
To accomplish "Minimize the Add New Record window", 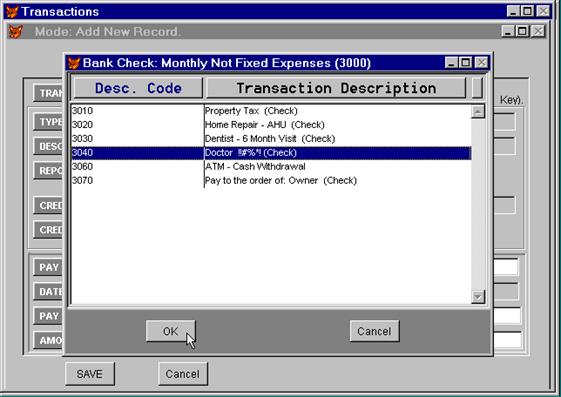I will point(508,31).
